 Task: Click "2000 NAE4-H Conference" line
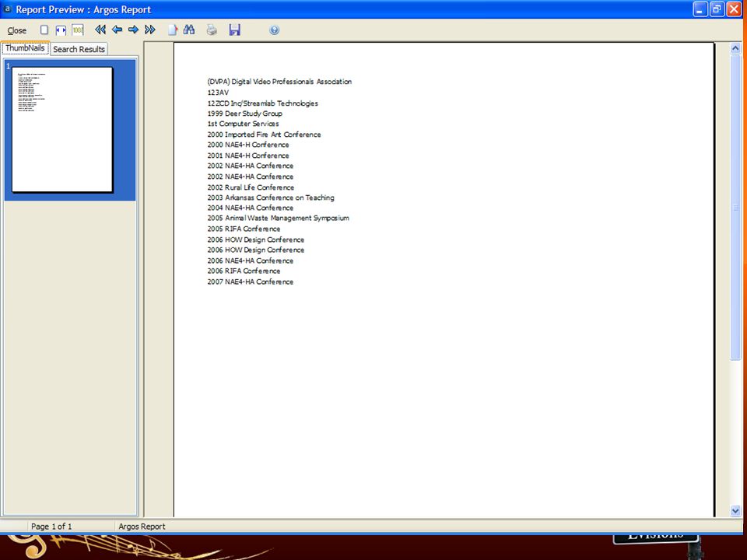(247, 145)
